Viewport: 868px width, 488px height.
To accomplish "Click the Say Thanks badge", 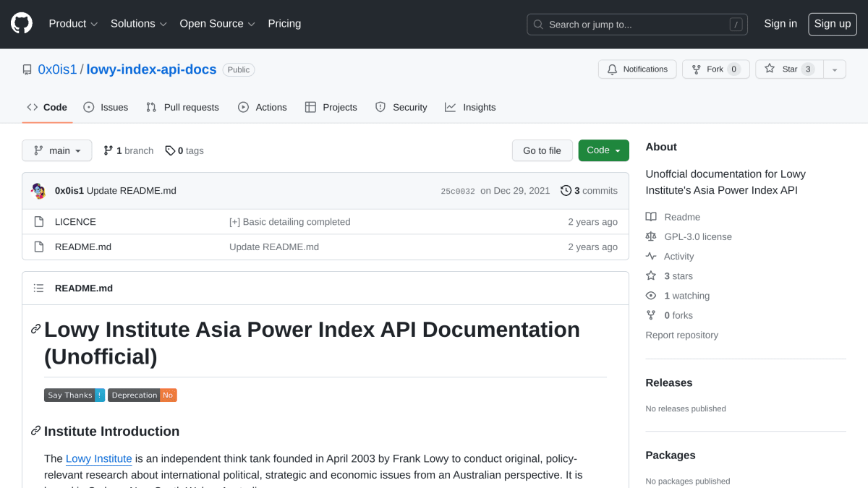I will click(x=75, y=395).
